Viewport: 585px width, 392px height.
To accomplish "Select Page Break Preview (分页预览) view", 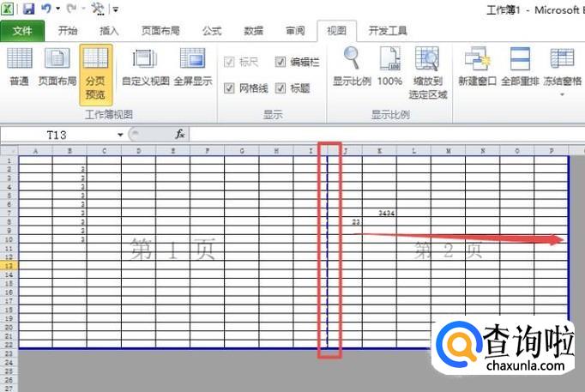I will point(95,75).
